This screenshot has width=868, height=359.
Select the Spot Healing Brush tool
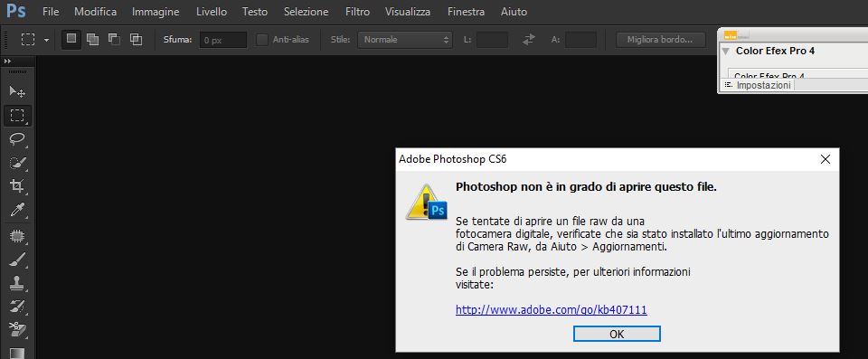pos(17,237)
